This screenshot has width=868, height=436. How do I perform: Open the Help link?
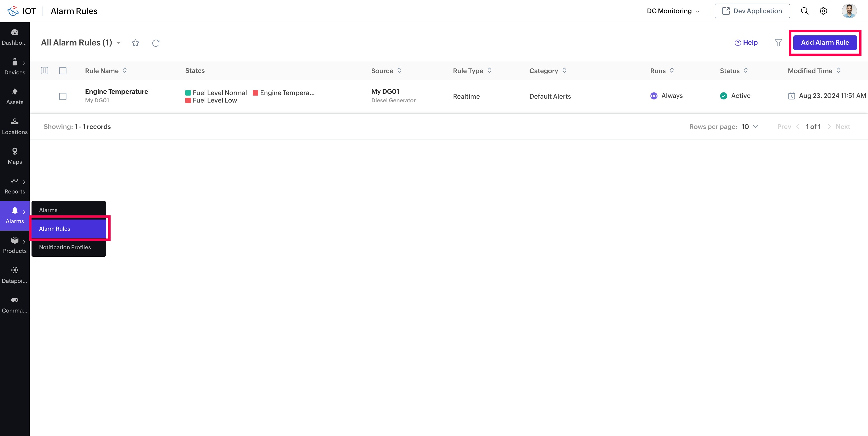[x=746, y=42]
